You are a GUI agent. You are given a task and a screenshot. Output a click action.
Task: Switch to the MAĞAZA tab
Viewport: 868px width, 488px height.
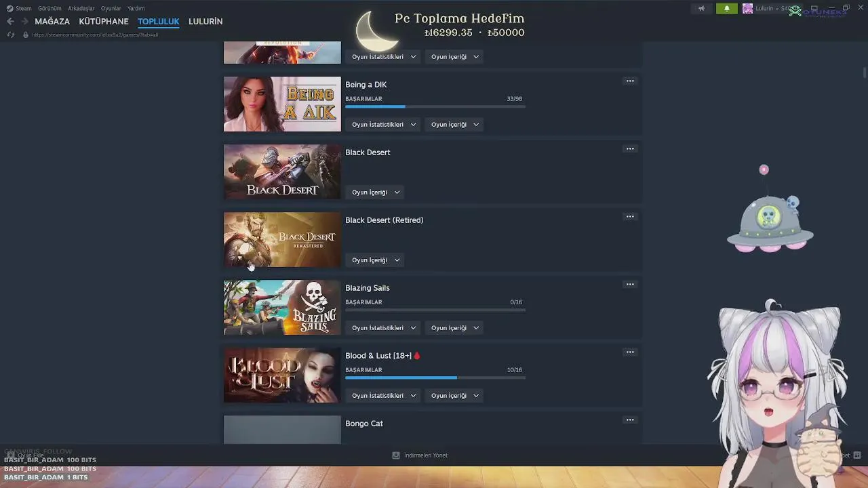(x=52, y=22)
